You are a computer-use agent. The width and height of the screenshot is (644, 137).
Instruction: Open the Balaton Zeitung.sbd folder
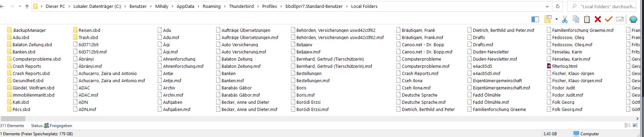point(32,45)
